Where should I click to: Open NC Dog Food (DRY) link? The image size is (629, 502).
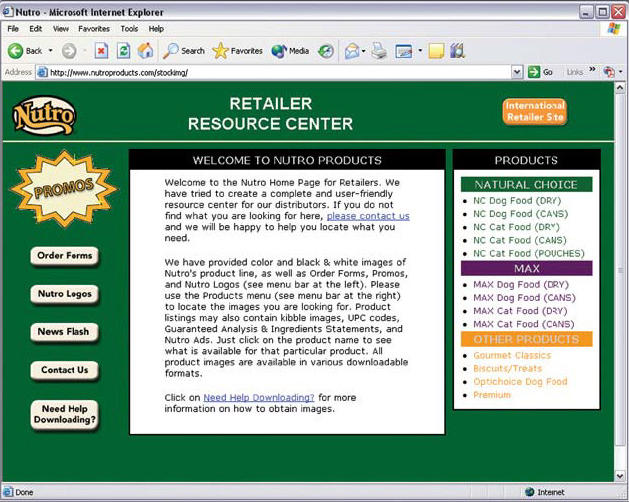(517, 201)
